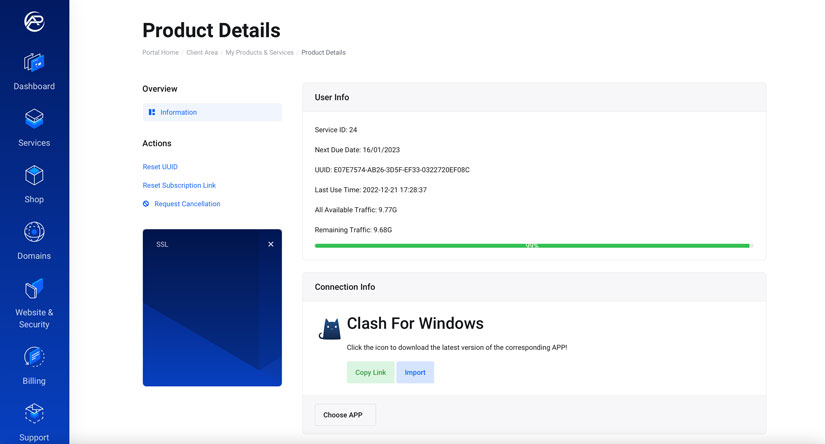This screenshot has height=444, width=825.
Task: Open the Billing sidebar icon
Action: pos(34,357)
